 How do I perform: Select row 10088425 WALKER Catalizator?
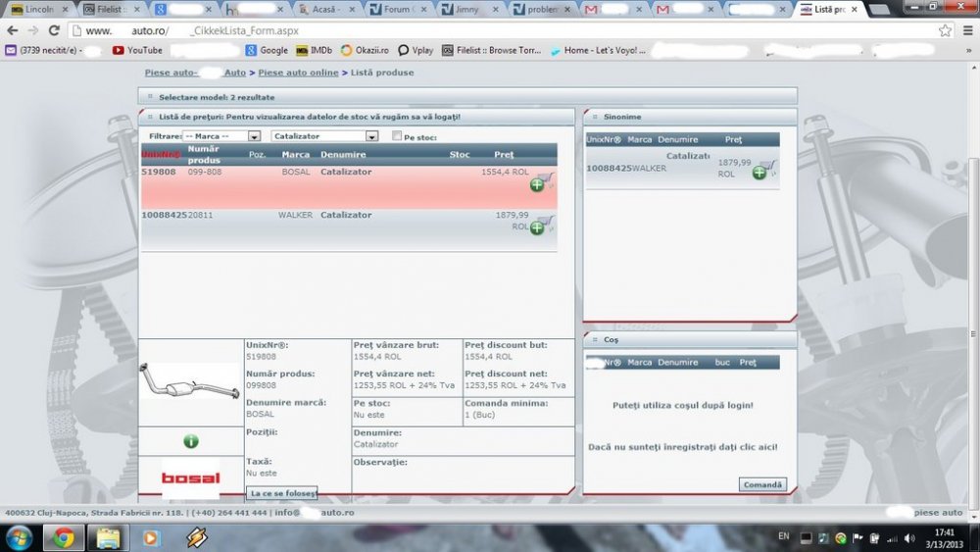click(349, 230)
